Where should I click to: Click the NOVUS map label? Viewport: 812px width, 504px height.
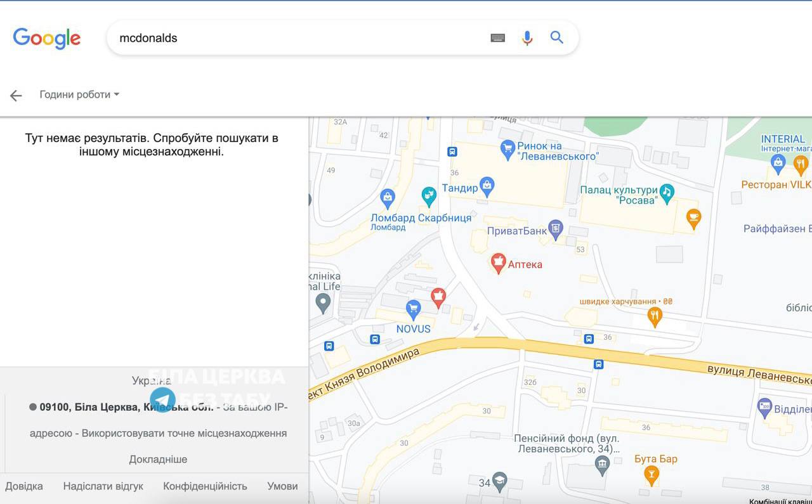pos(413,329)
